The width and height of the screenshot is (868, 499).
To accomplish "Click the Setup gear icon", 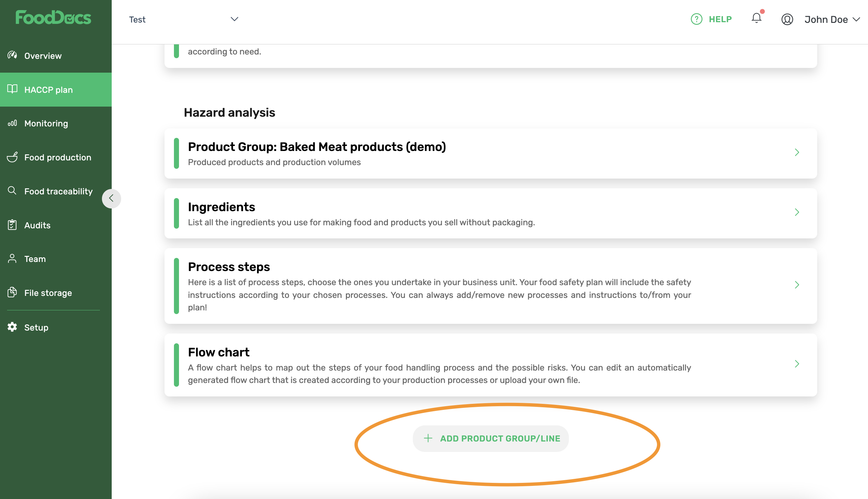I will (x=12, y=327).
